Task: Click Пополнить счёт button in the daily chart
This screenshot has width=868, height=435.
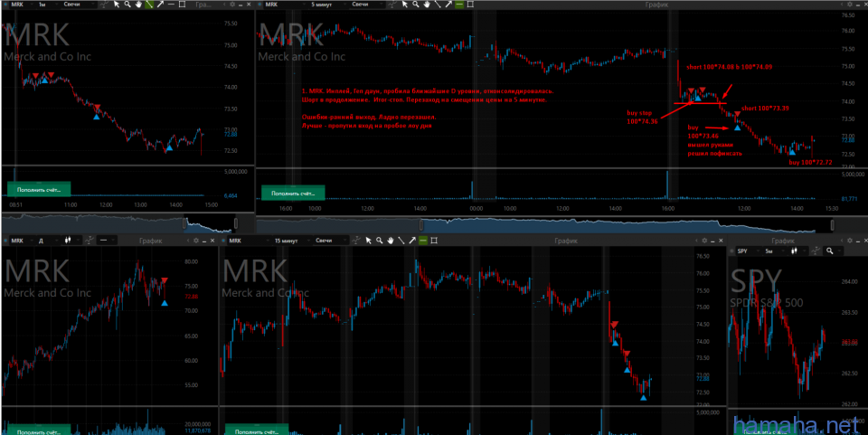Action: pyautogui.click(x=39, y=430)
